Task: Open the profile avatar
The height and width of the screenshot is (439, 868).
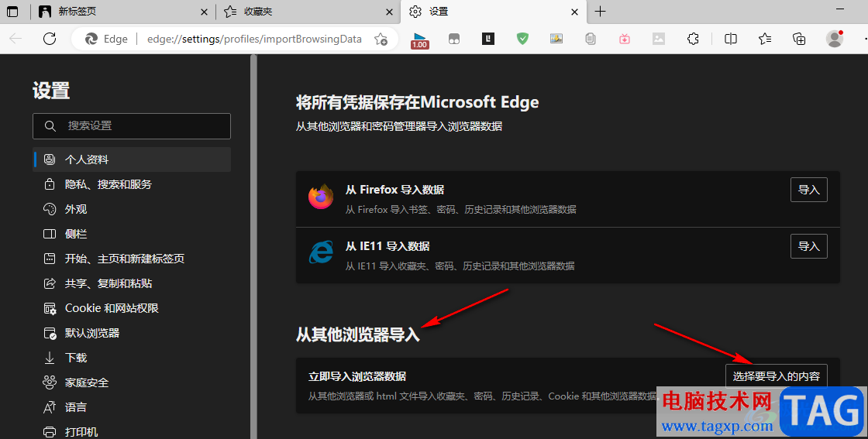Action: click(834, 38)
